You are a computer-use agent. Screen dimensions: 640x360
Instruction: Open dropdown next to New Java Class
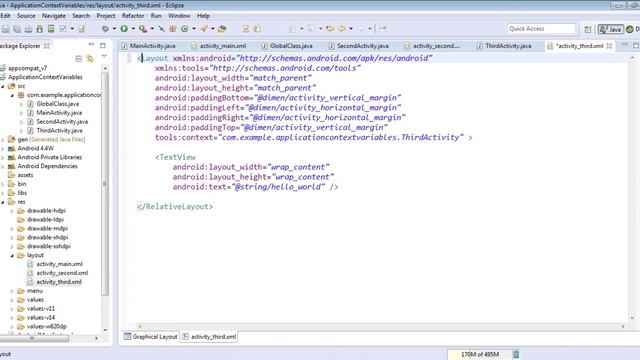[193, 29]
